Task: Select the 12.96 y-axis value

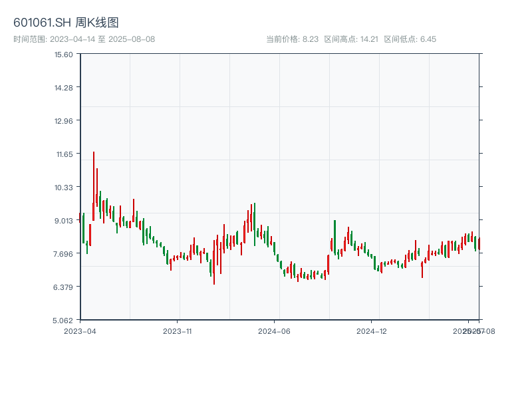Action: pos(64,120)
